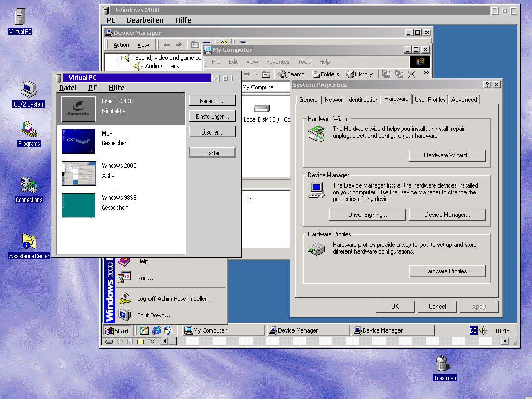Screen dimensions: 532x399
Task: Click the DE keyboard language indicator
Action: (473, 330)
